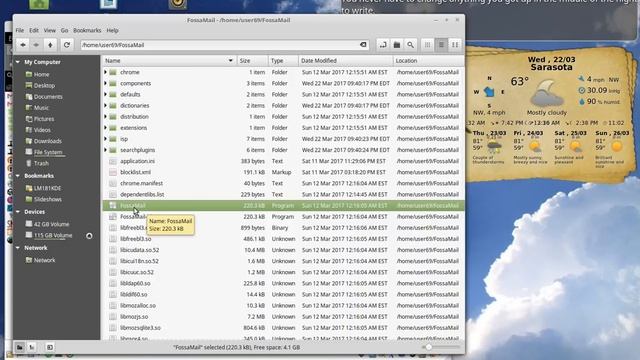
Task: Switch to icon view
Action: tap(427, 45)
